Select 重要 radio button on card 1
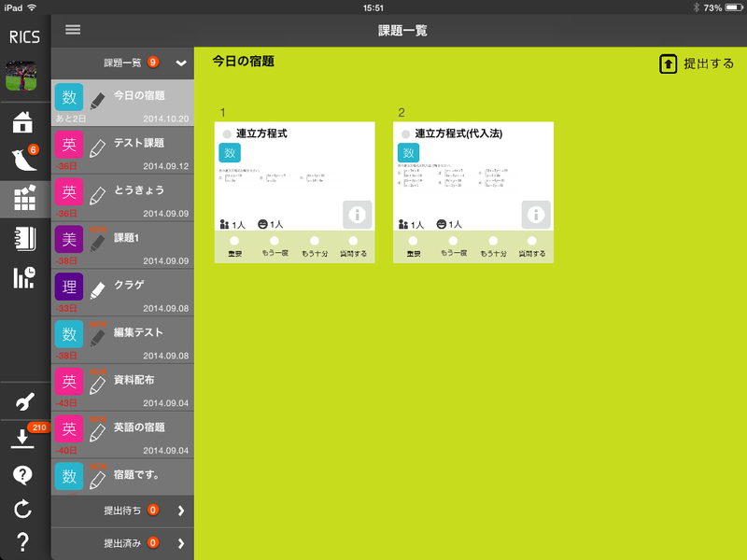Viewport: 747px width, 560px height. [x=233, y=241]
